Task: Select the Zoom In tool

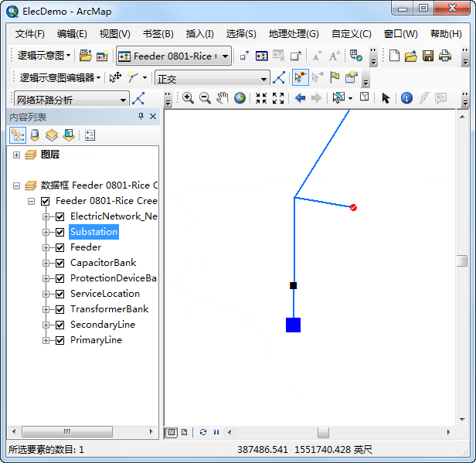Action: [188, 98]
